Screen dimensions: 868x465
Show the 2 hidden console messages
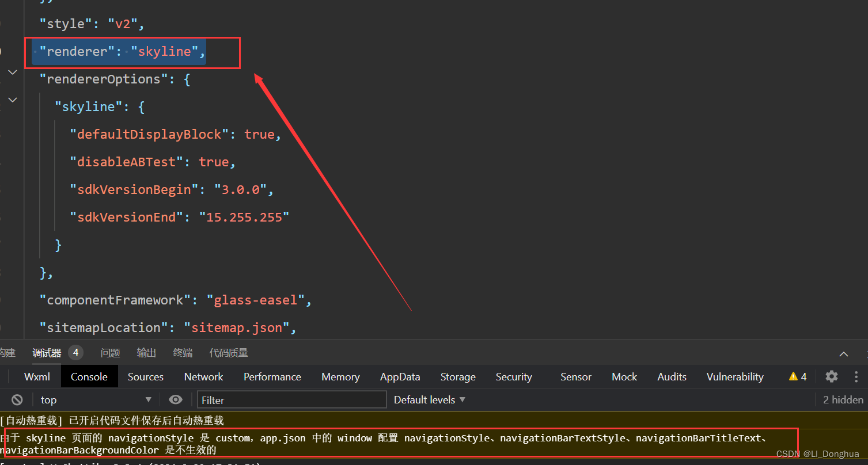pyautogui.click(x=842, y=399)
